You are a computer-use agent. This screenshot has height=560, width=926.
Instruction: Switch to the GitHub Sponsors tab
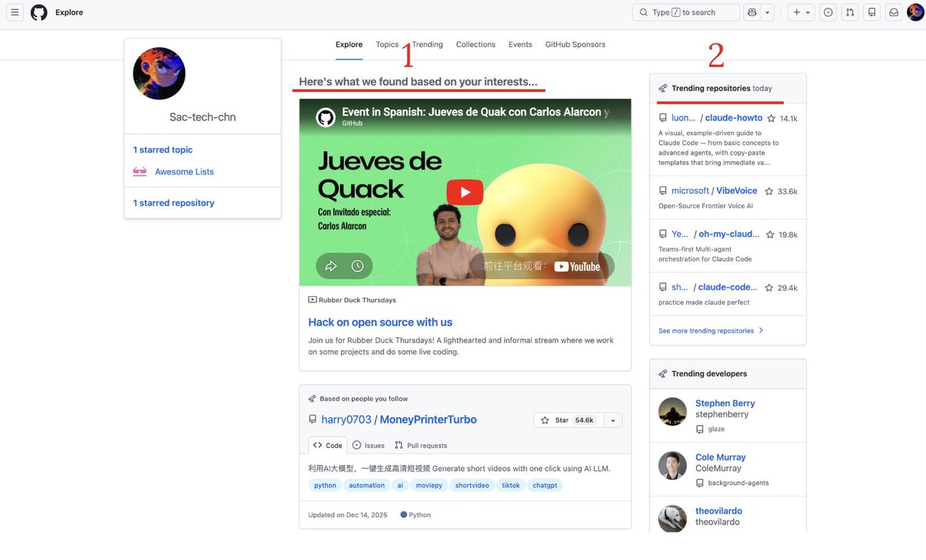click(x=575, y=45)
